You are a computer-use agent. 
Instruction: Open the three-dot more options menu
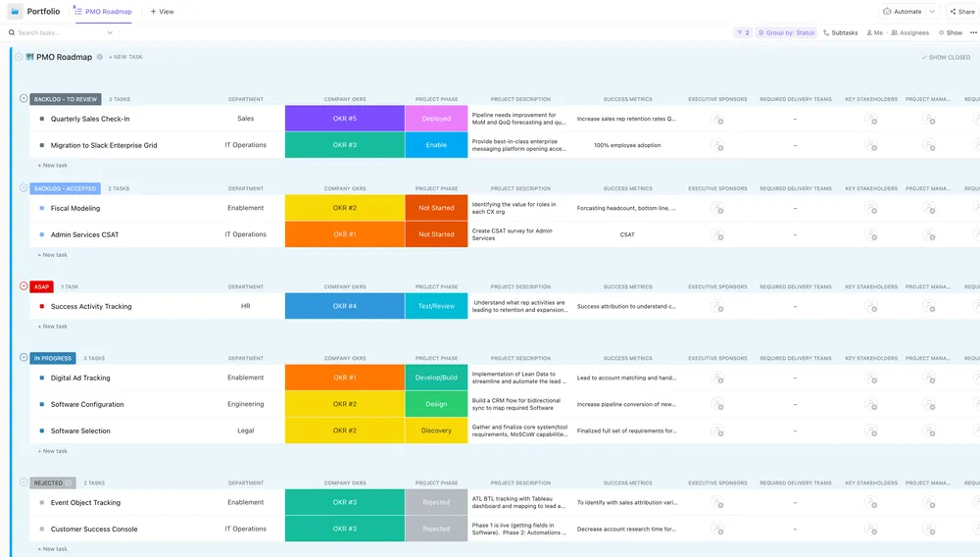973,32
